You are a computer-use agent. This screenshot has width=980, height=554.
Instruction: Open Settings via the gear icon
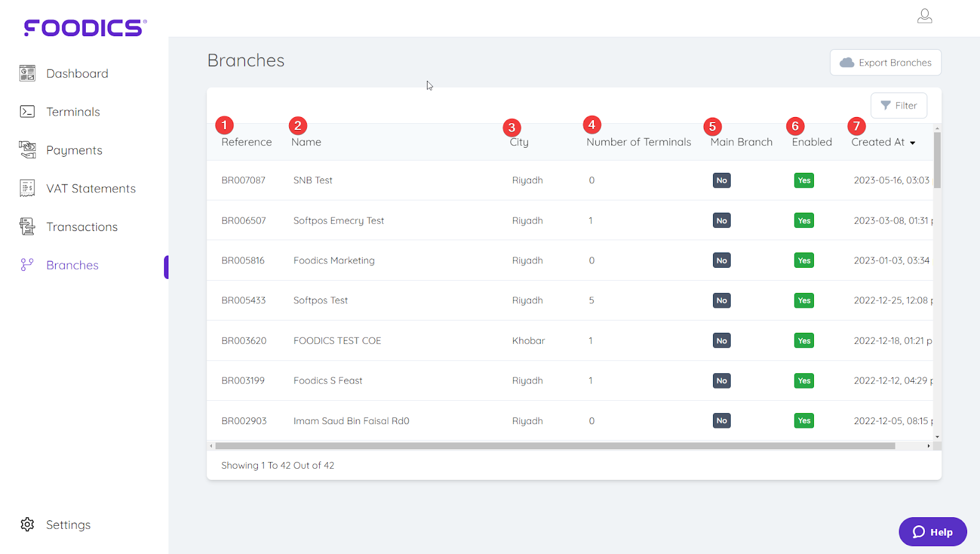click(26, 524)
